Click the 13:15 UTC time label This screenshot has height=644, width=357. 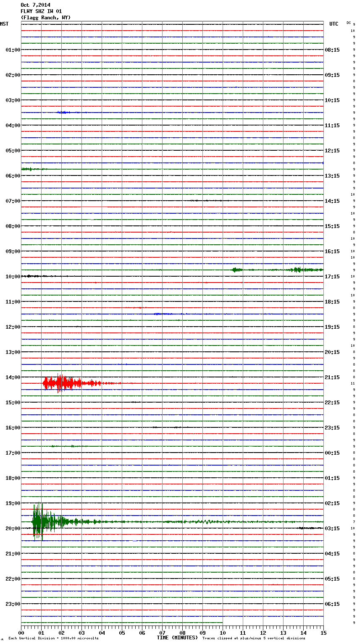[x=332, y=175]
